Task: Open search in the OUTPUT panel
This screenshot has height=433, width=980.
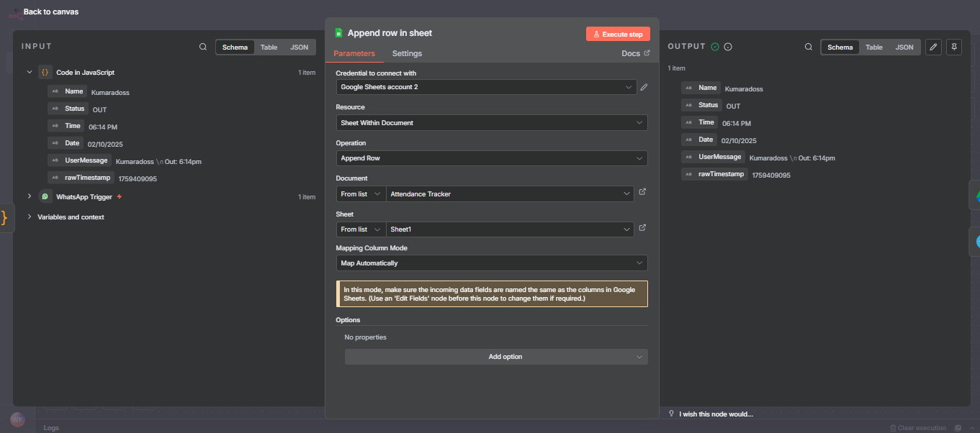Action: click(x=809, y=46)
